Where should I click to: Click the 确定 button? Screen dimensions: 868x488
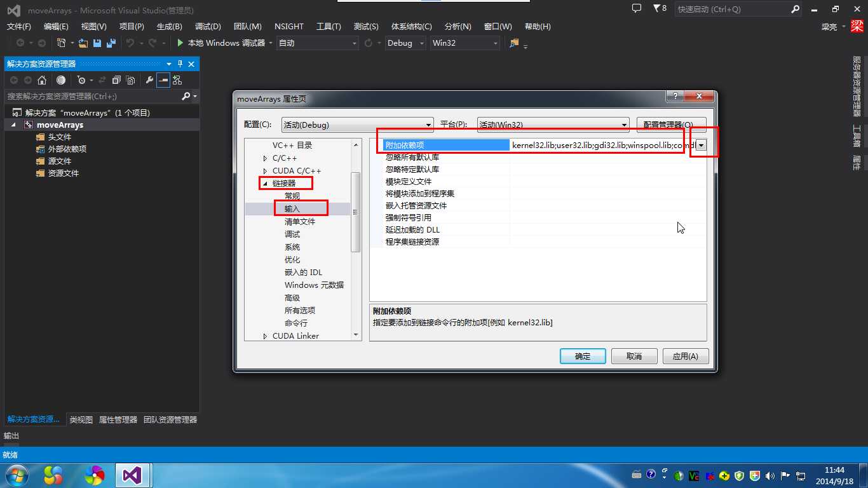583,356
